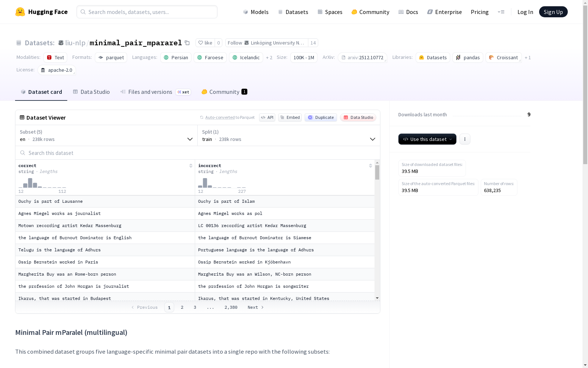Filter by the Text modality tag
588x368 pixels.
[55, 57]
